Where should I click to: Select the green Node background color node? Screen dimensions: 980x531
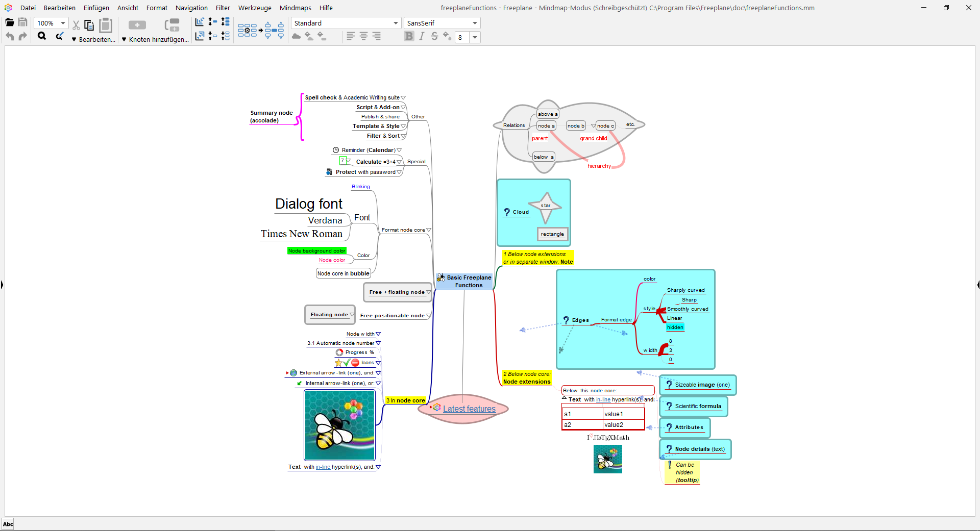(x=316, y=251)
